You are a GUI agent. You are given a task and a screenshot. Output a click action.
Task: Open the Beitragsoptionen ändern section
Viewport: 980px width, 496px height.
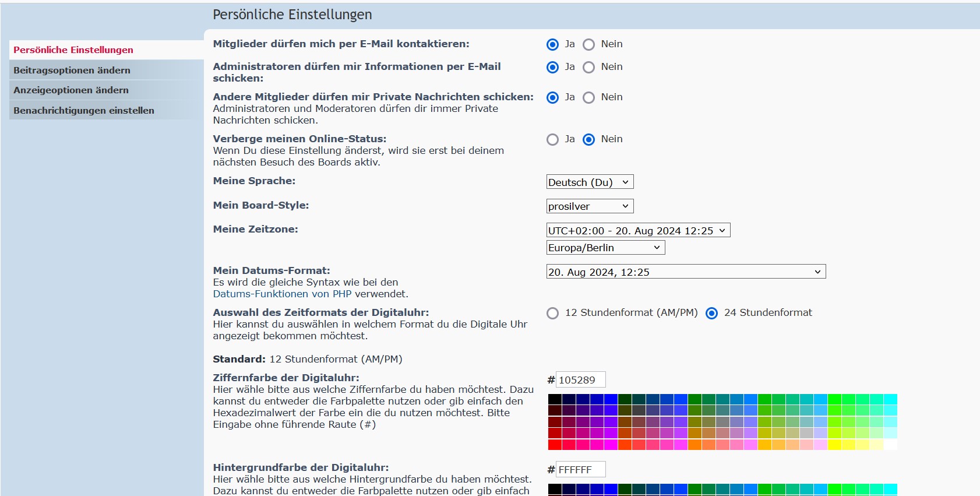pyautogui.click(x=72, y=70)
